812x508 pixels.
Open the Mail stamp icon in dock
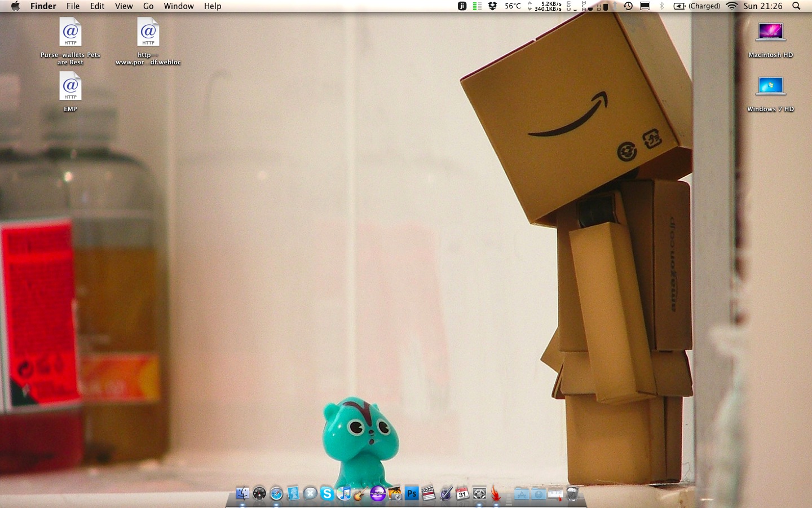(293, 494)
